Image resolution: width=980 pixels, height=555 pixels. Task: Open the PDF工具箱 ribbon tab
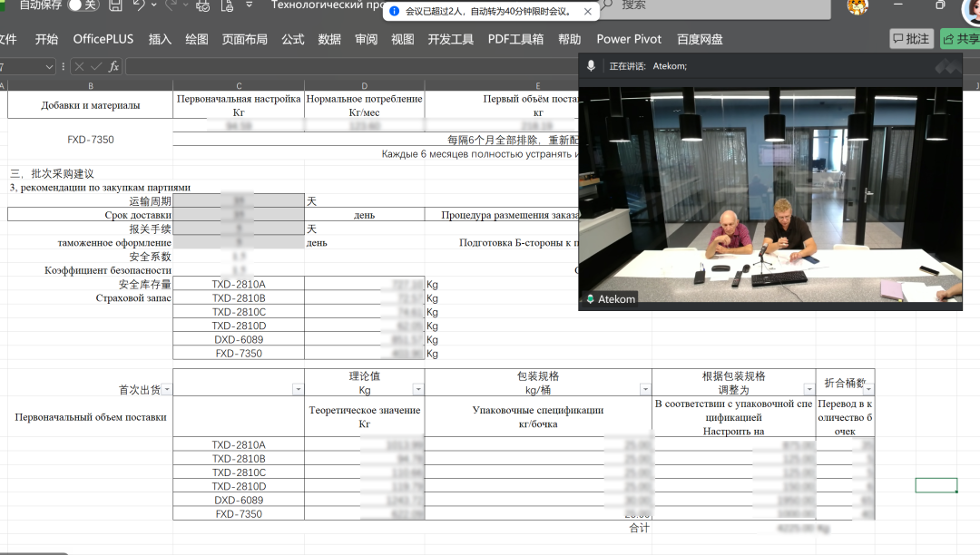click(515, 39)
